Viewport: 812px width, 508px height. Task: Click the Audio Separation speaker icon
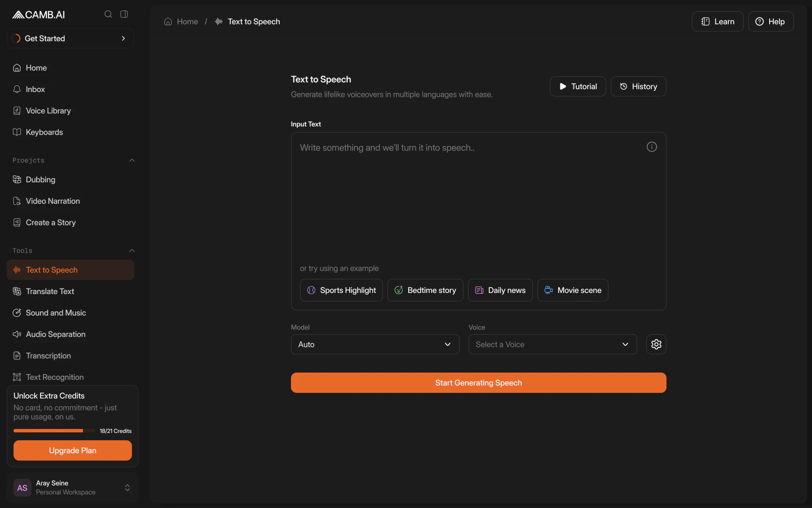pos(17,334)
